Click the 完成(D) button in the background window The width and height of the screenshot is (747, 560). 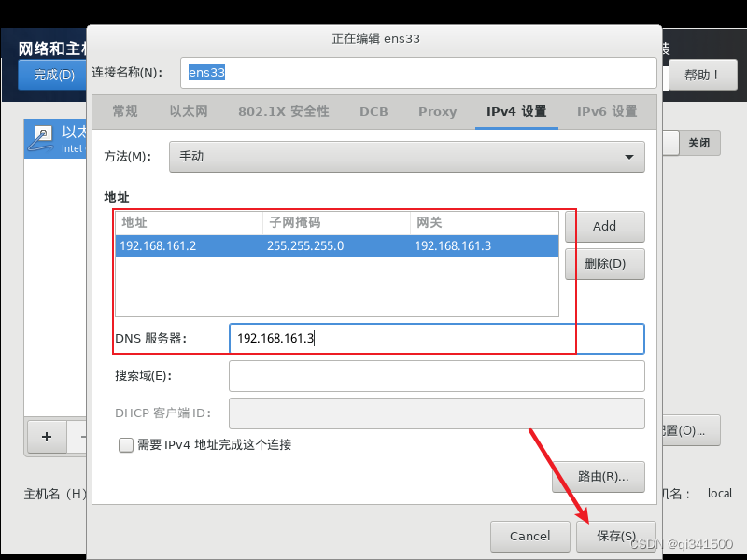click(x=52, y=75)
